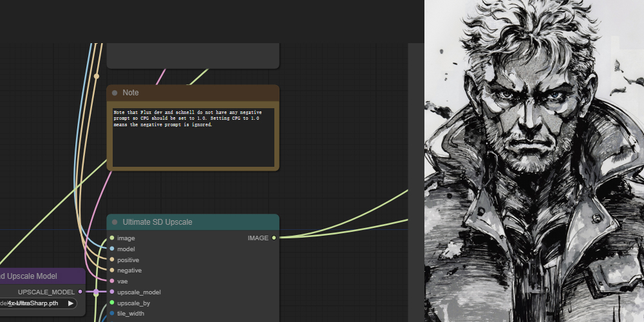This screenshot has height=322, width=644.
Task: Select the Note node title bar
Action: [193, 93]
